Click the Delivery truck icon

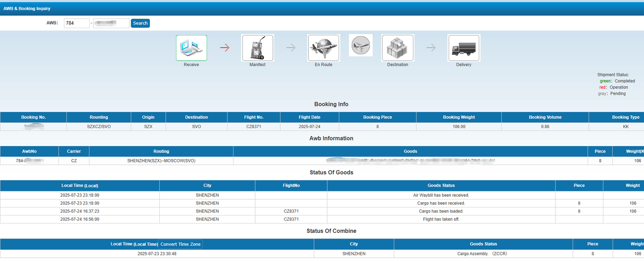pos(464,48)
